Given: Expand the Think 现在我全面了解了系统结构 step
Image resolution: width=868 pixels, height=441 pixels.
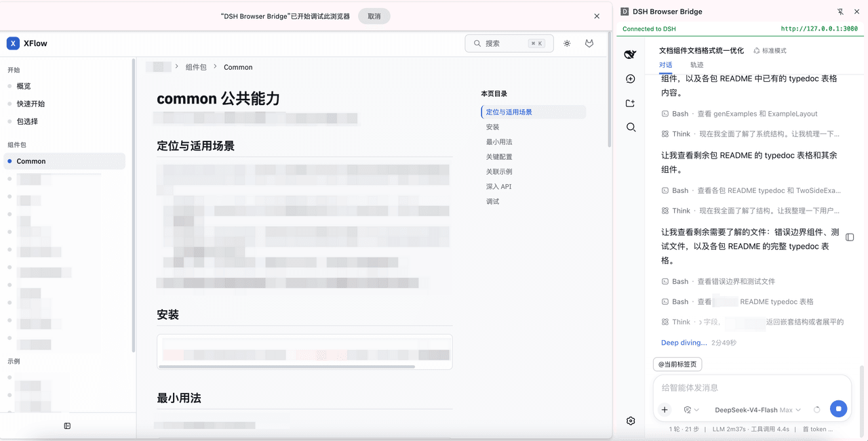Looking at the screenshot, I should point(751,134).
